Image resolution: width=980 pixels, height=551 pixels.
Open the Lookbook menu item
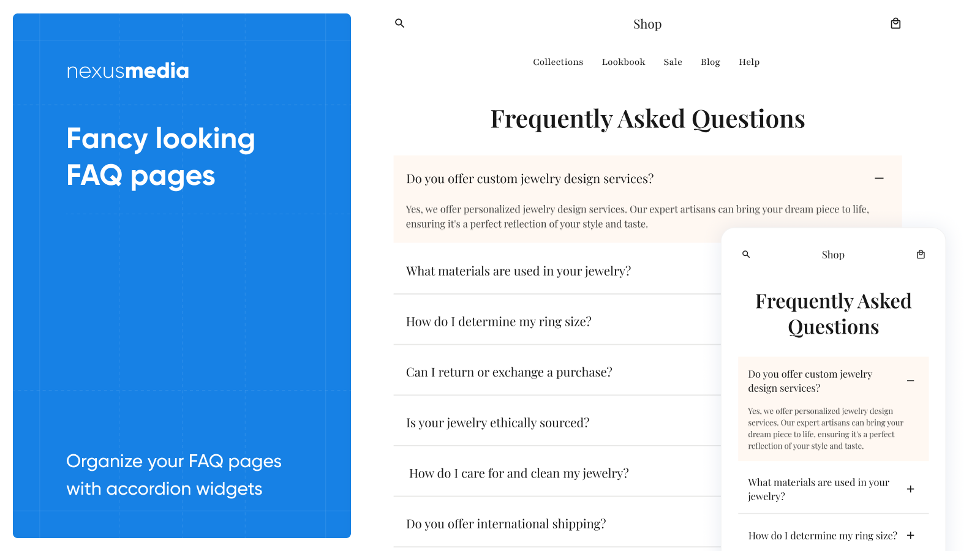[624, 62]
